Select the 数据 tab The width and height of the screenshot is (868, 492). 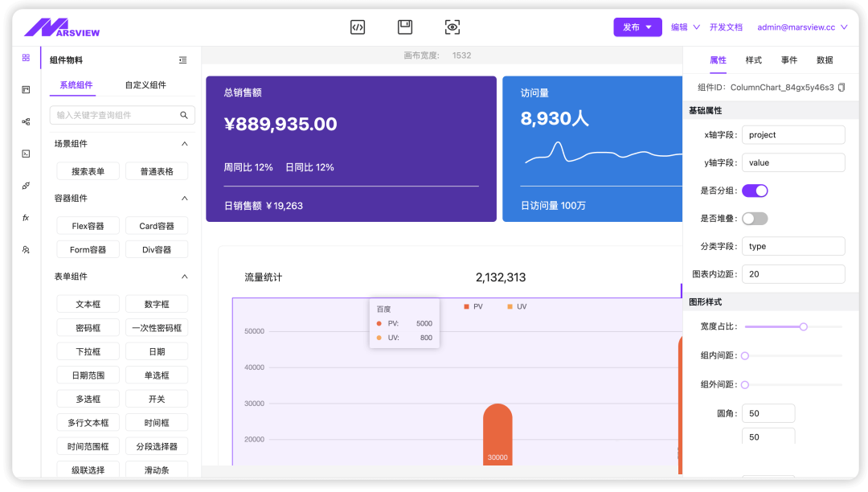click(825, 59)
